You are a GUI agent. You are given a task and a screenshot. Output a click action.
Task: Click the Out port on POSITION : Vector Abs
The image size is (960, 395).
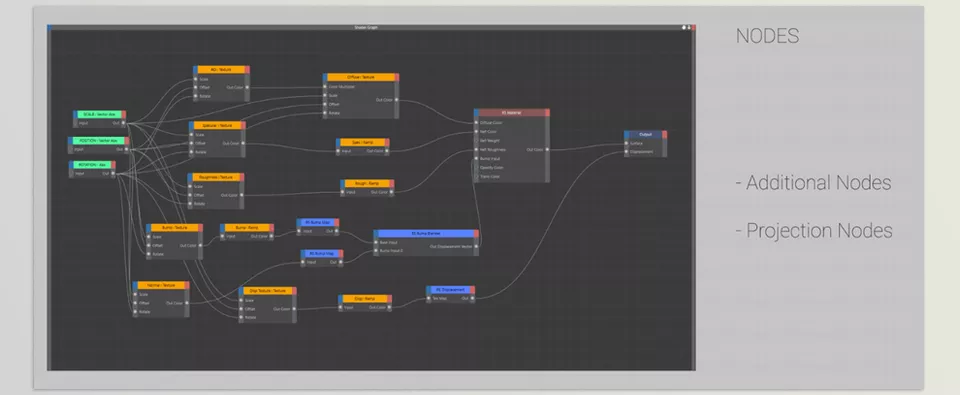pos(127,149)
